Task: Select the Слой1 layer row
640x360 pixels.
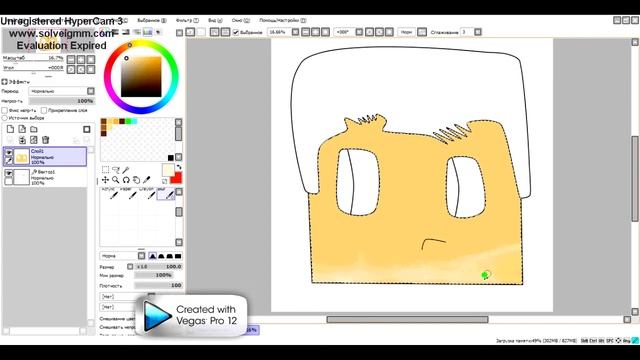Action: [x=45, y=157]
